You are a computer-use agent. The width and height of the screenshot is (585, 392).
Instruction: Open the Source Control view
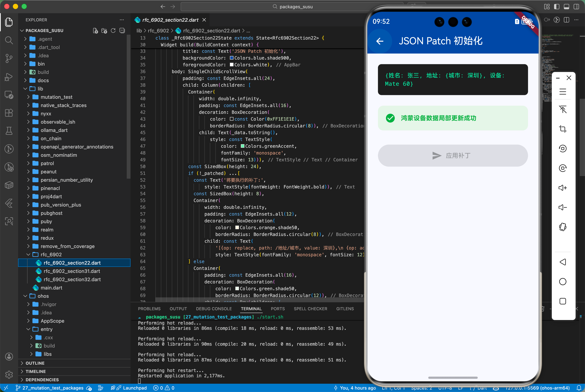(x=9, y=58)
